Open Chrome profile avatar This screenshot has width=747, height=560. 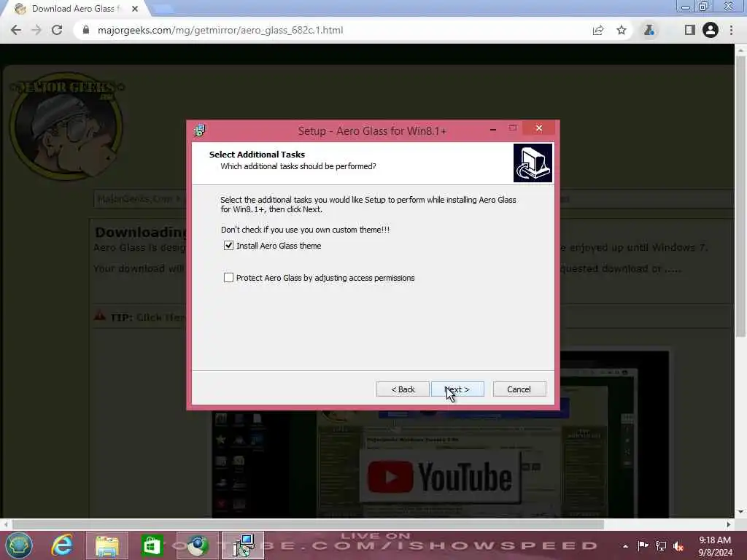711,30
